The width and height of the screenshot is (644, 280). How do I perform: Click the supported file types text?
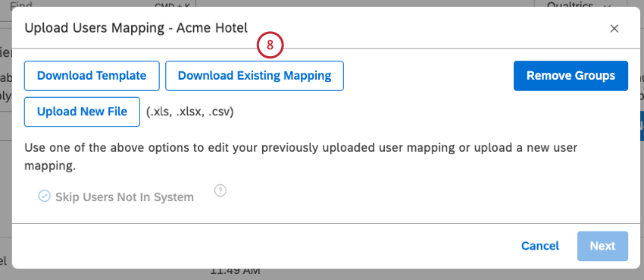(189, 112)
